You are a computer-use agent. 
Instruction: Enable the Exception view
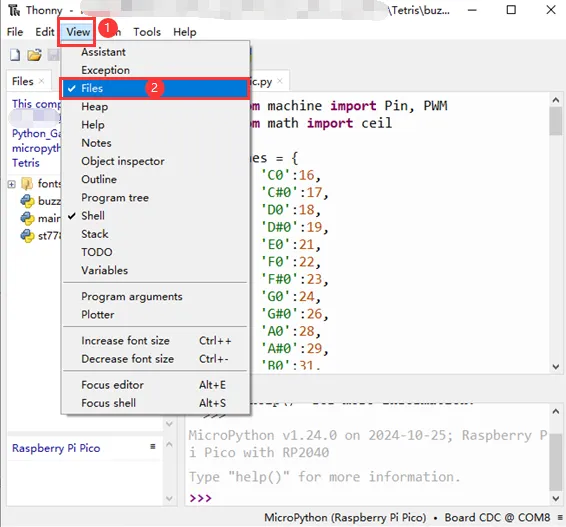(x=155, y=70)
